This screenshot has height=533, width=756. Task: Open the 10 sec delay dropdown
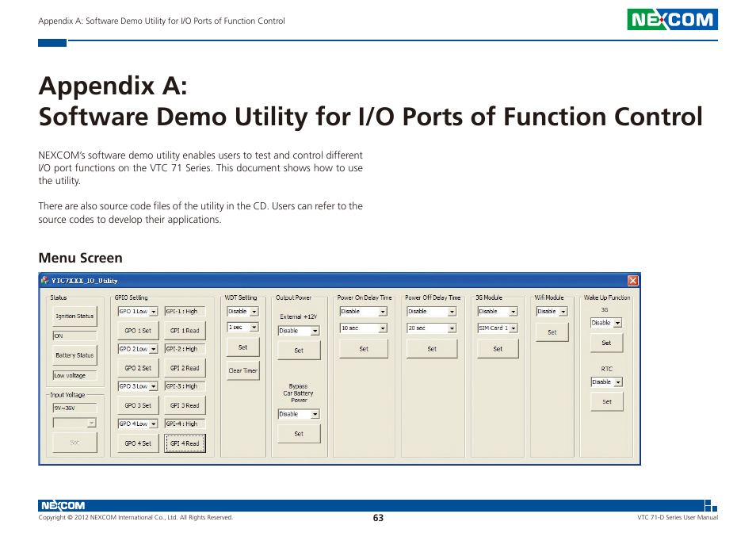point(364,328)
